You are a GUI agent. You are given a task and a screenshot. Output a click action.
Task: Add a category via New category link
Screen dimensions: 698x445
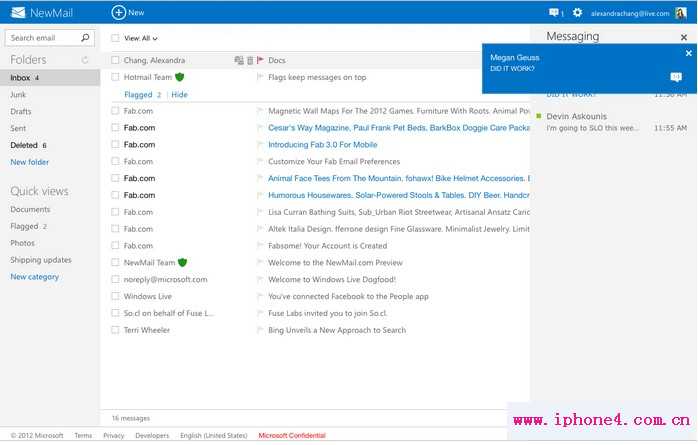click(x=34, y=277)
